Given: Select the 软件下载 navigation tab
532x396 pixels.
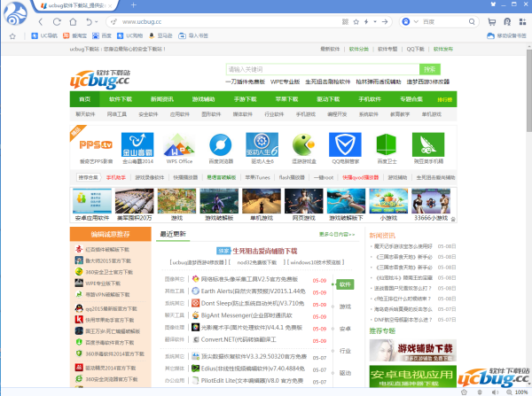Looking at the screenshot, I should pyautogui.click(x=121, y=99).
